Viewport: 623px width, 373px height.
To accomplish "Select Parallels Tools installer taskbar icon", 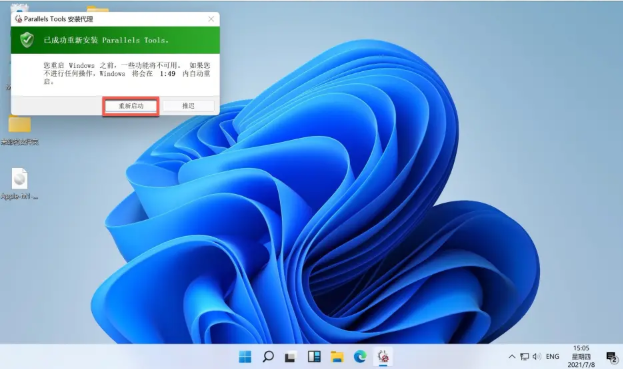I will pyautogui.click(x=383, y=356).
